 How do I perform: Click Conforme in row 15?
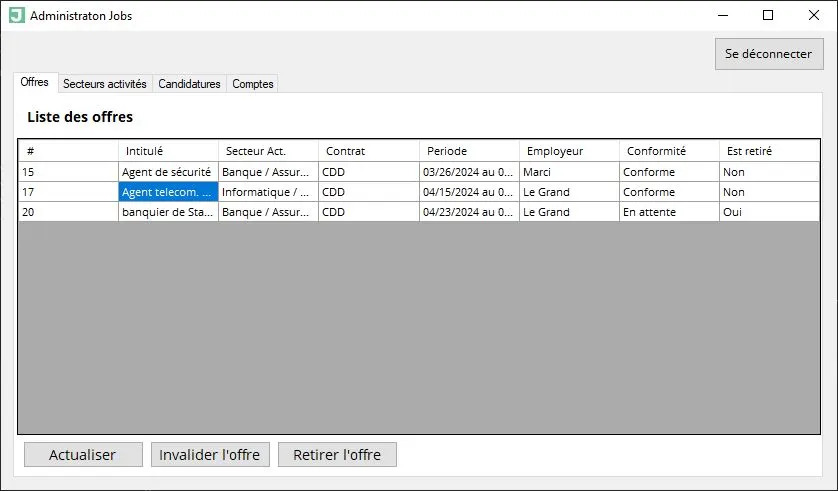click(x=669, y=172)
